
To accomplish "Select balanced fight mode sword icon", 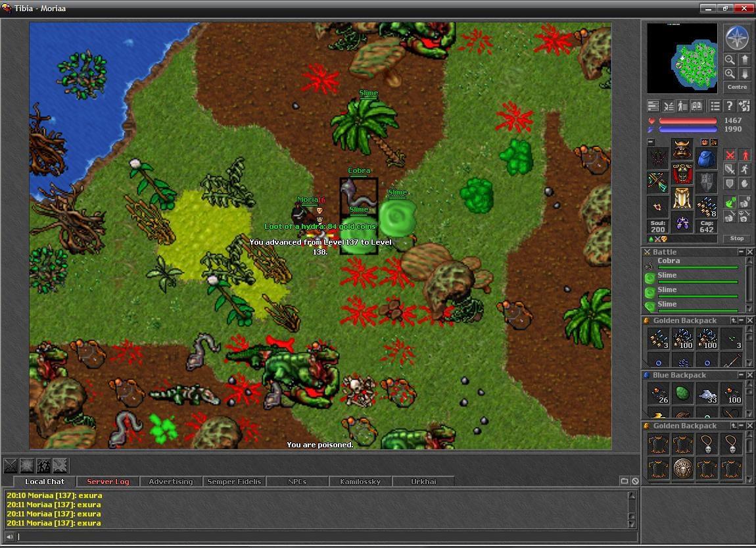I will (x=730, y=169).
